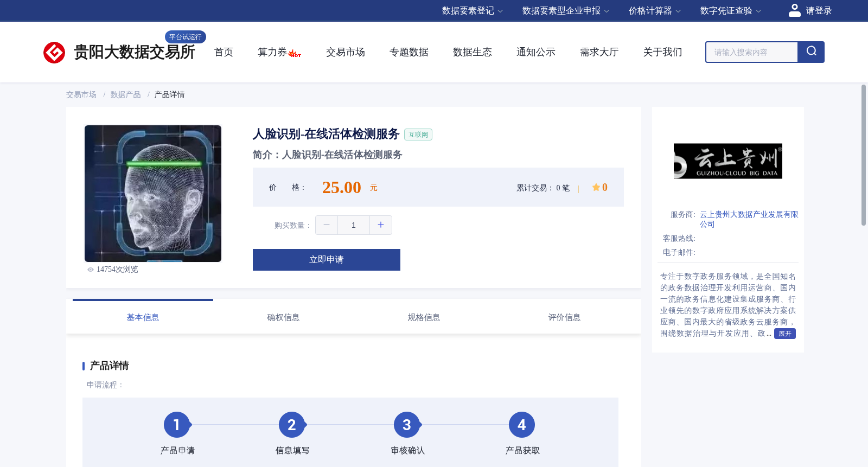The height and width of the screenshot is (467, 868).
Task: Open the 首页 menu item
Action: click(224, 52)
